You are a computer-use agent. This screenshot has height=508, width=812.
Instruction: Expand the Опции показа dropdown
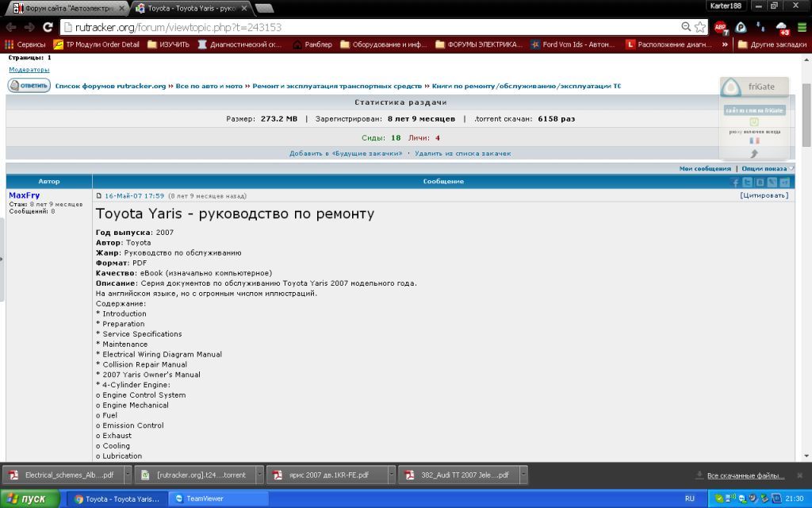(768, 168)
